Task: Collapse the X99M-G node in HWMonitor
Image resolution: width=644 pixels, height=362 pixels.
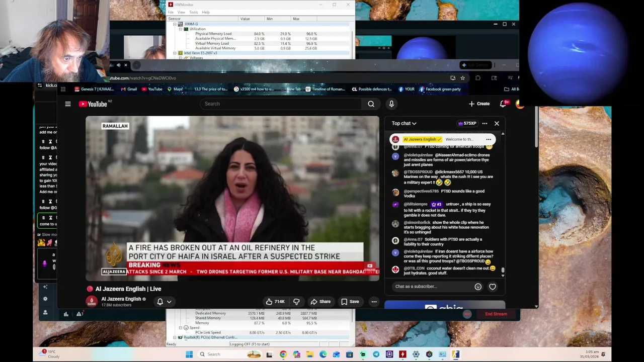Action: click(175, 24)
